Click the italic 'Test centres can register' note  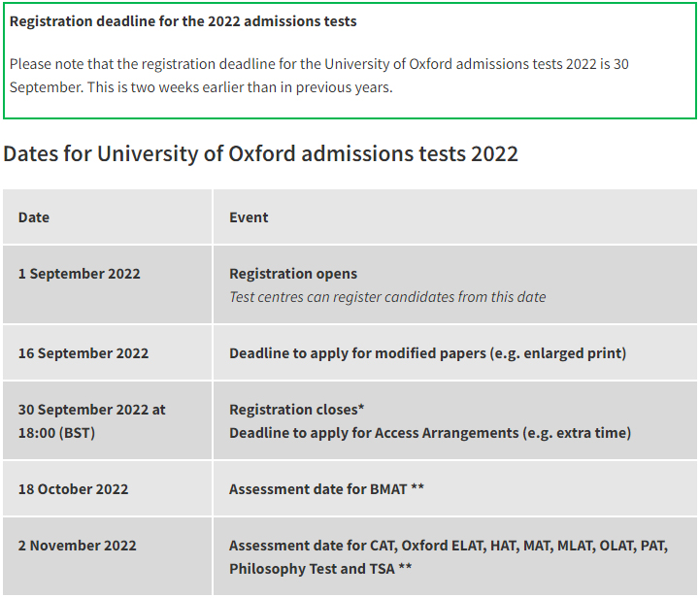tap(387, 297)
